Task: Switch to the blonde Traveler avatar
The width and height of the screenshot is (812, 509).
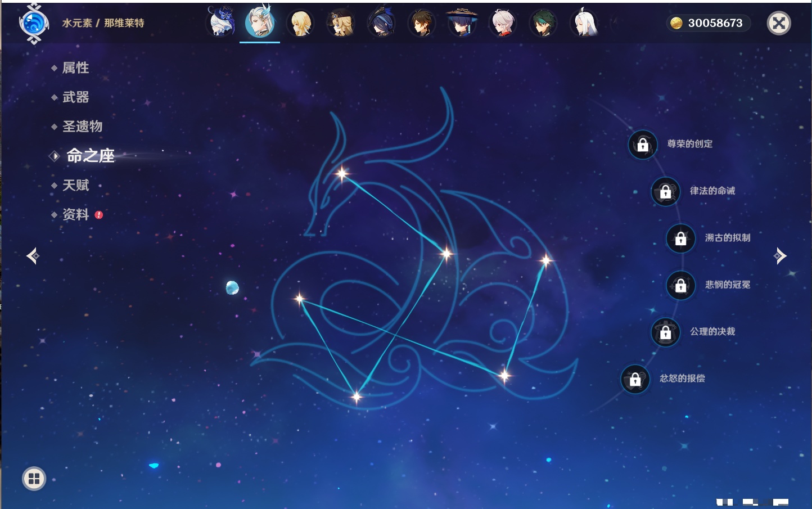Action: (300, 24)
